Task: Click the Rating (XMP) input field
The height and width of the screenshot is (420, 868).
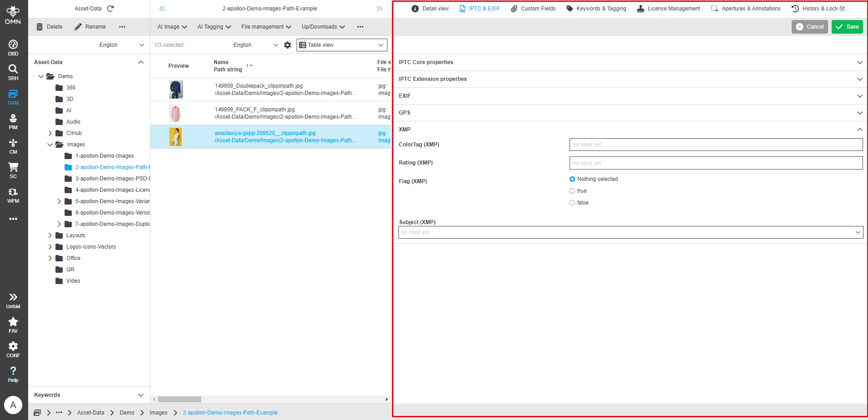Action: [x=716, y=163]
